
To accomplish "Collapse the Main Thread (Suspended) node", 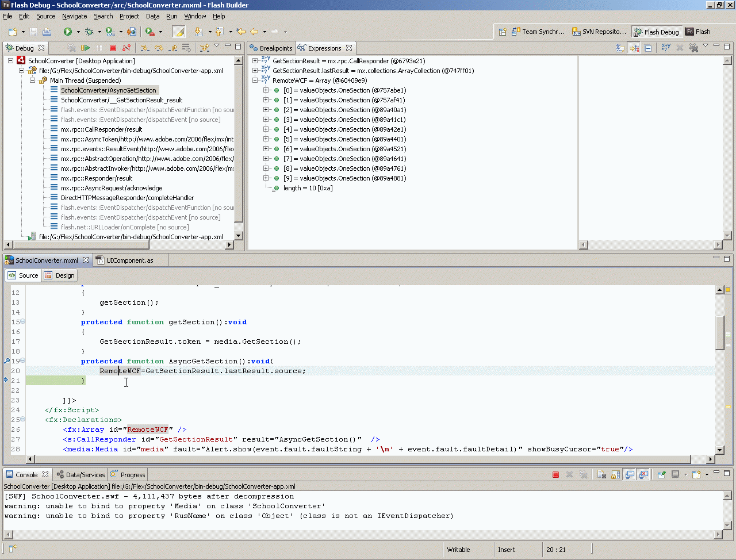I will pos(33,80).
